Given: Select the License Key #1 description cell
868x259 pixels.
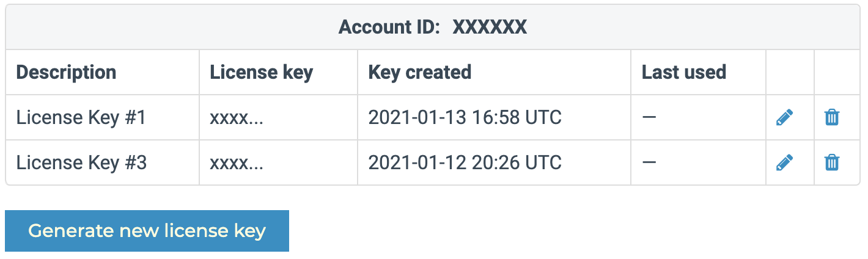Looking at the screenshot, I should 81,117.
